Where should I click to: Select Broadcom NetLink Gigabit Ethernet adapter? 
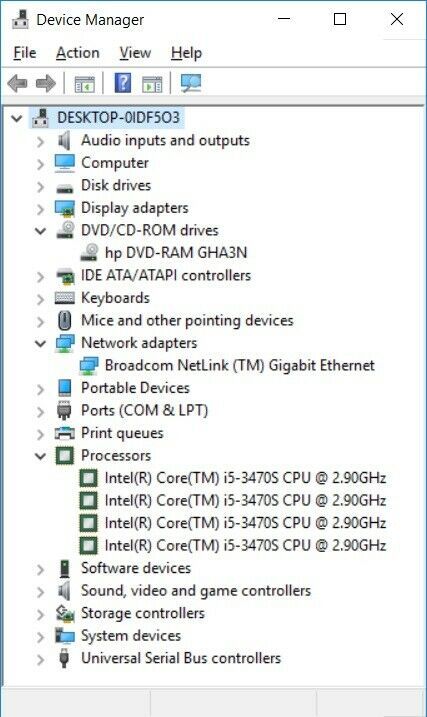click(240, 365)
